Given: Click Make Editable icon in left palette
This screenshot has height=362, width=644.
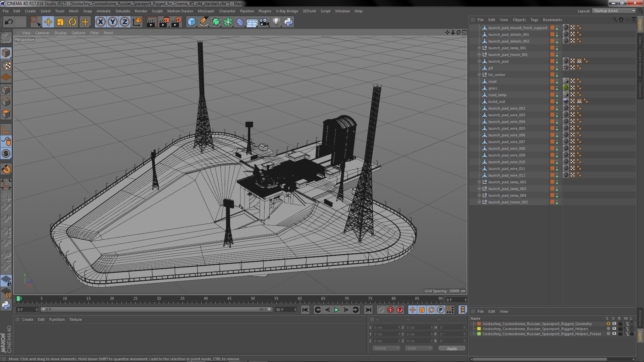Looking at the screenshot, I should [x=6, y=38].
